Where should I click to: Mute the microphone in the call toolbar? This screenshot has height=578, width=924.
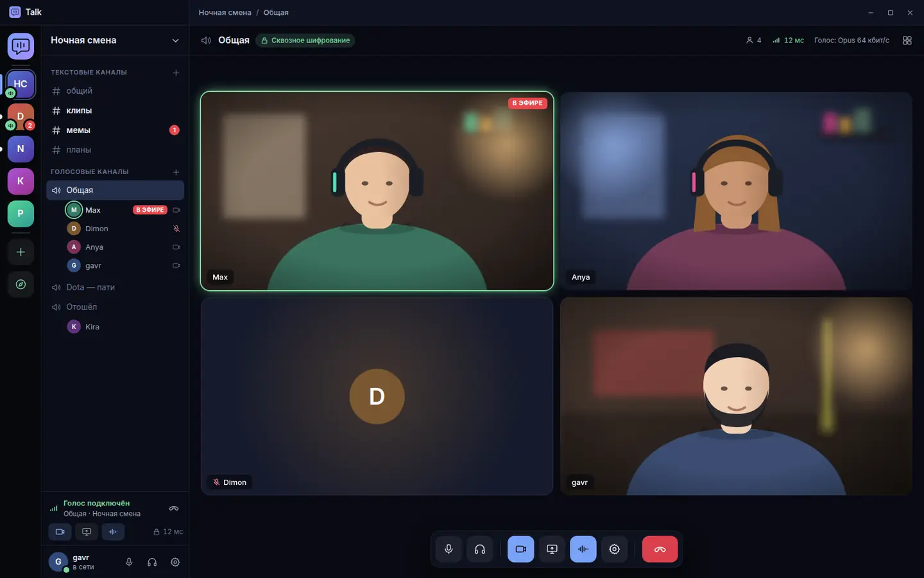[449, 549]
